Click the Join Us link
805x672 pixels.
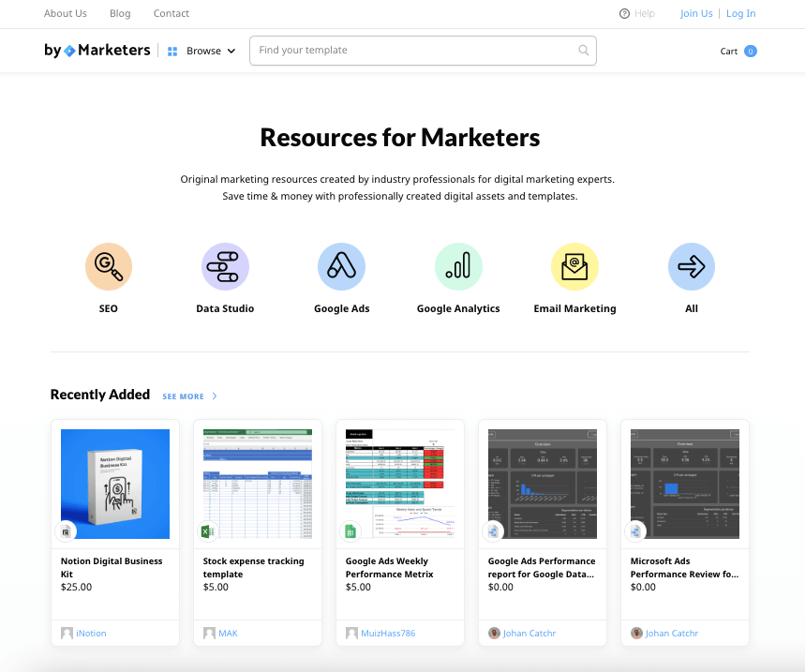point(696,14)
